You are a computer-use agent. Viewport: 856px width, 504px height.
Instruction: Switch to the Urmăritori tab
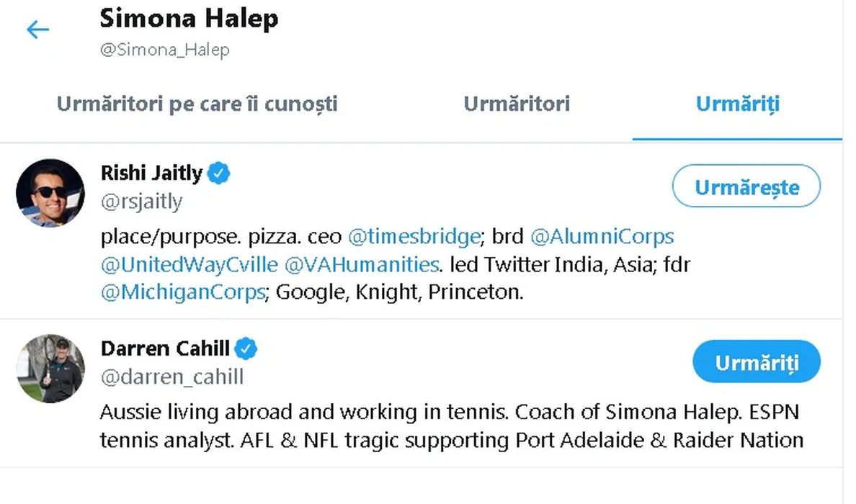(517, 104)
